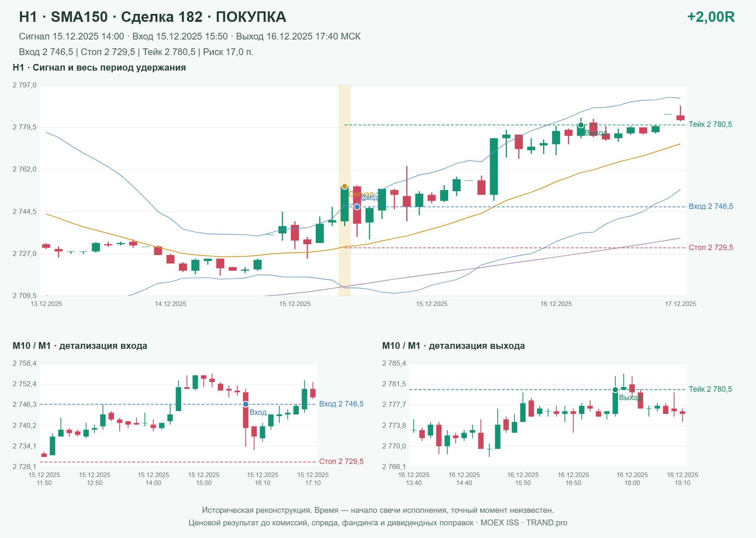Click the 2 797,0 price axis label
Viewport: 756px width, 538px height.
pyautogui.click(x=24, y=85)
